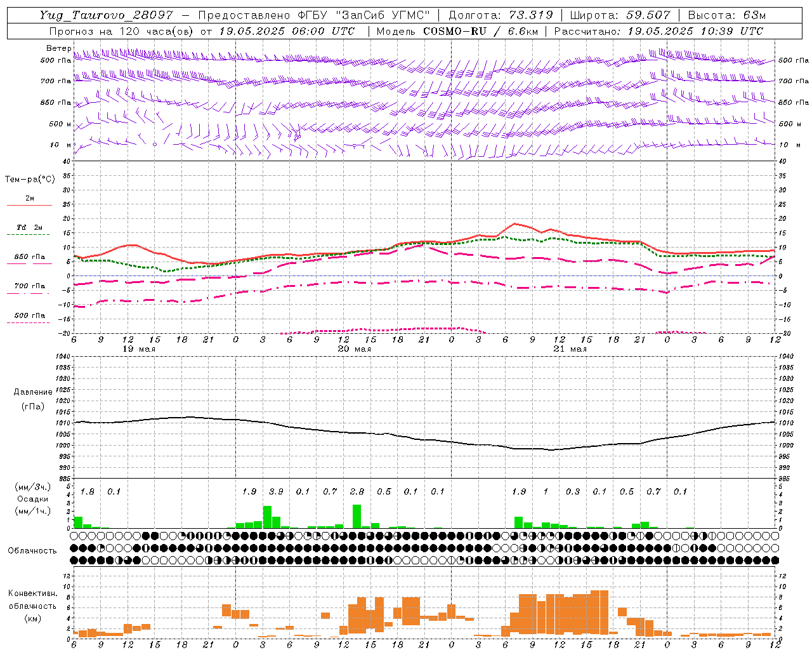
Task: Click the 2м temperature legend entry
Action: click(30, 199)
